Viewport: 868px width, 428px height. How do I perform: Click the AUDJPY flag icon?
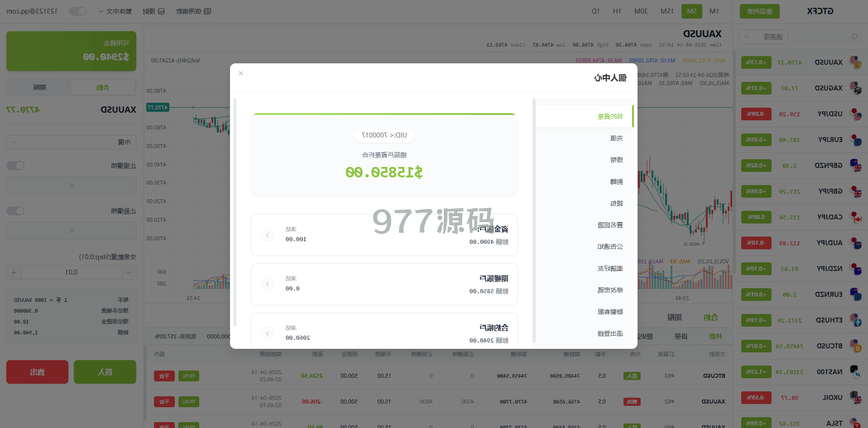(x=855, y=243)
